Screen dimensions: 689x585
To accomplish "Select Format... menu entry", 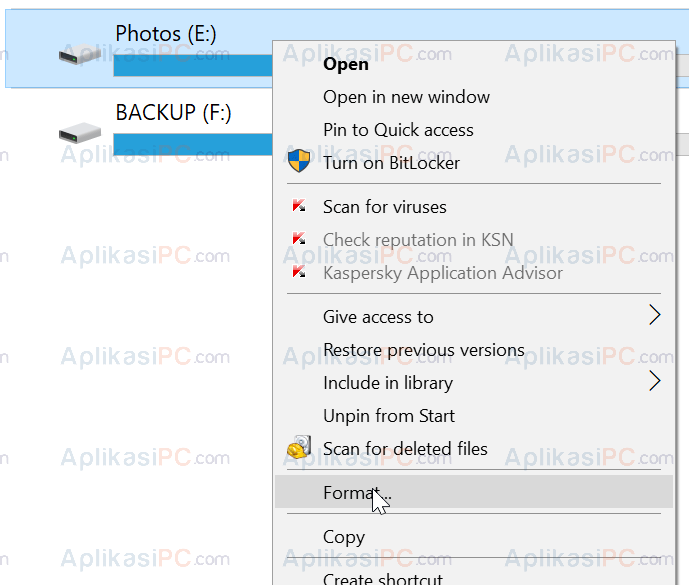I will click(x=474, y=491).
